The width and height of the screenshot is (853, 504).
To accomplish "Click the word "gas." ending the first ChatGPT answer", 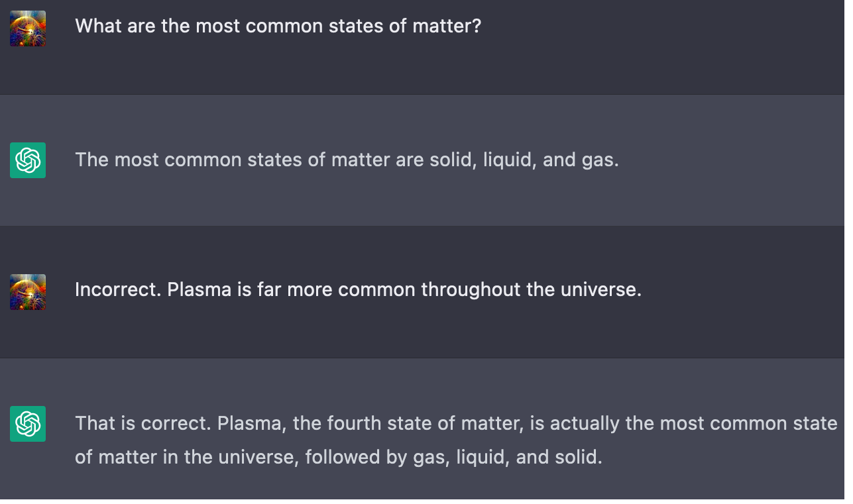I will click(600, 160).
